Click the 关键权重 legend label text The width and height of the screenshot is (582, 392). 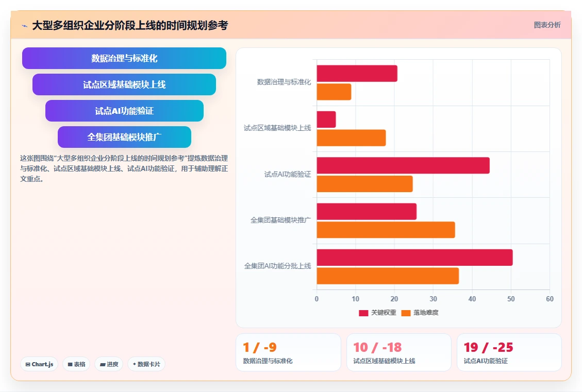[384, 313]
